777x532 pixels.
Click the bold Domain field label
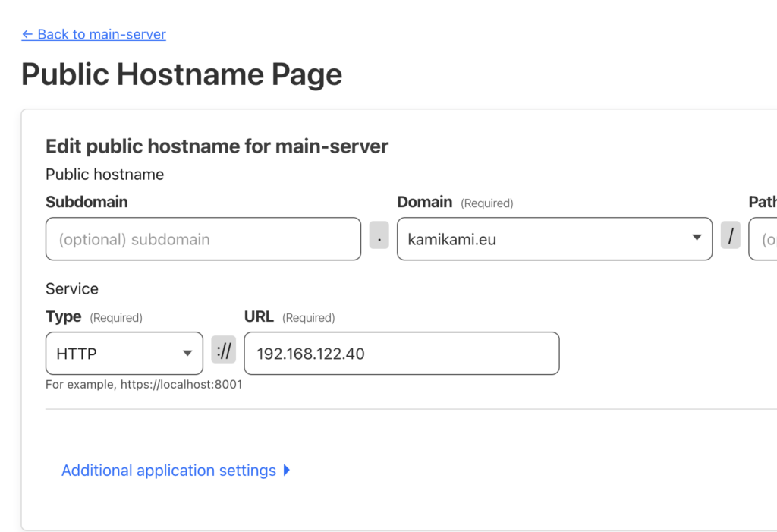425,203
